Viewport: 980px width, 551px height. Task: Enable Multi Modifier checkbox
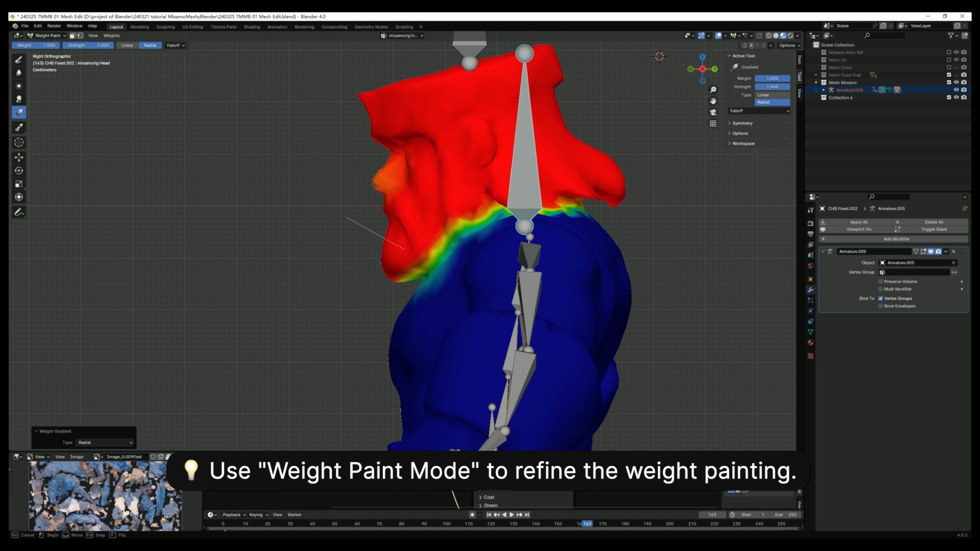click(880, 289)
